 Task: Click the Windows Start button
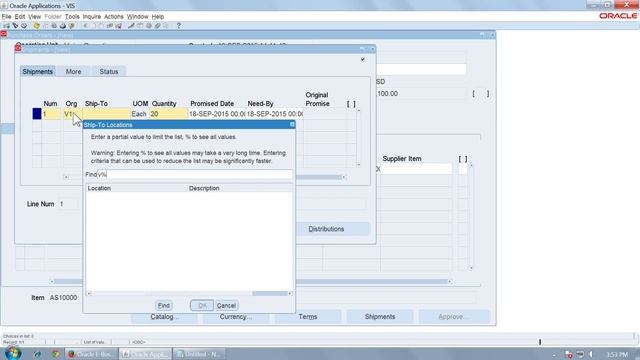13,353
